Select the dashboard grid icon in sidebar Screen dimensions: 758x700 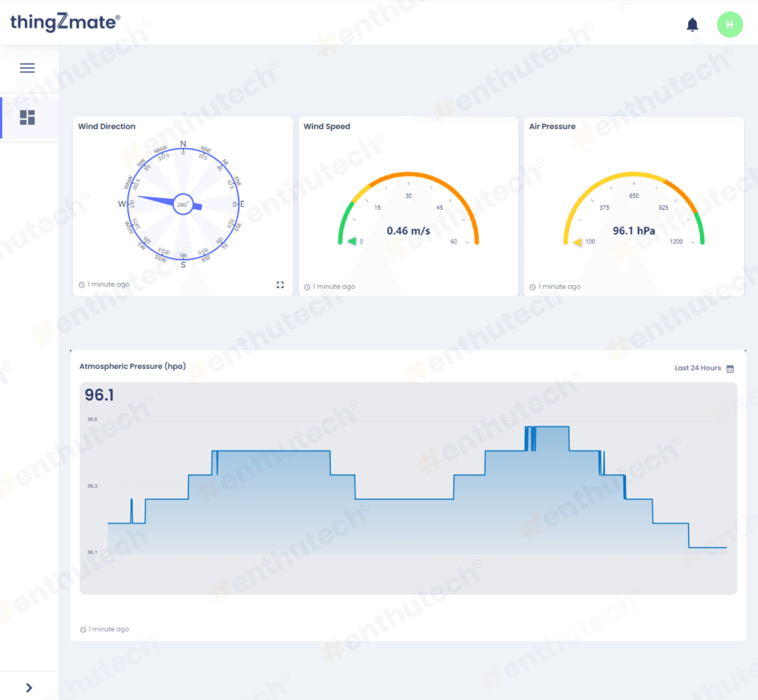pyautogui.click(x=27, y=117)
